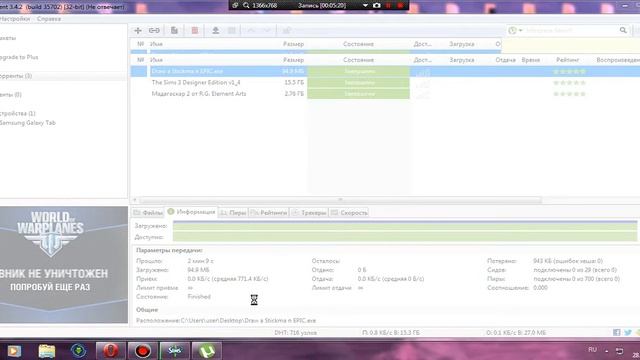Switch to the Рейтинги tab
Image resolution: width=640 pixels, height=360 pixels.
pos(269,213)
